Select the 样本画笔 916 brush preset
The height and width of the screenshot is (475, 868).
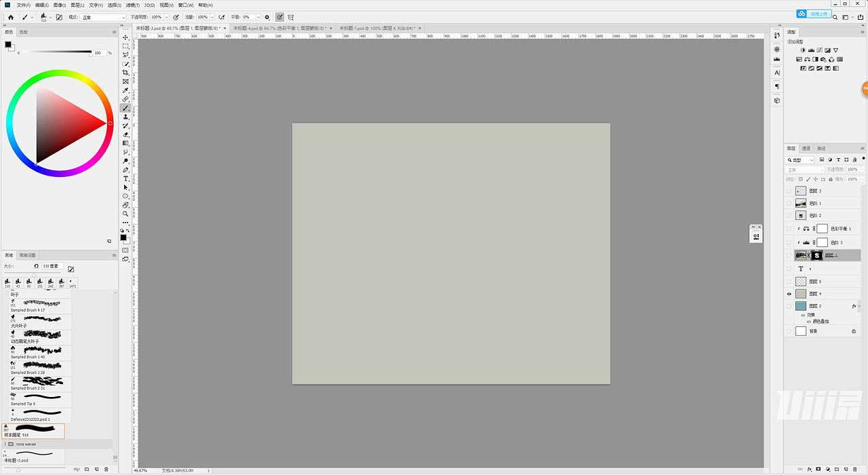[x=34, y=432]
